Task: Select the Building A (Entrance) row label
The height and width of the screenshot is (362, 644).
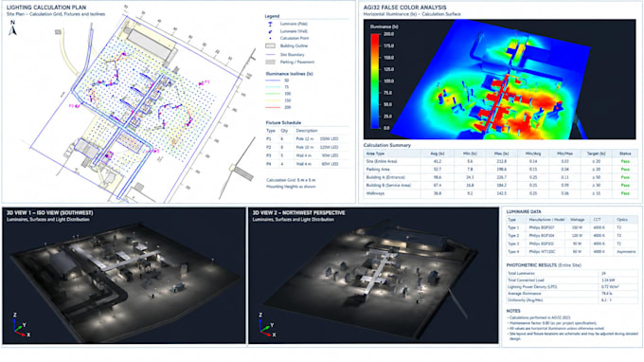Action: tap(385, 177)
